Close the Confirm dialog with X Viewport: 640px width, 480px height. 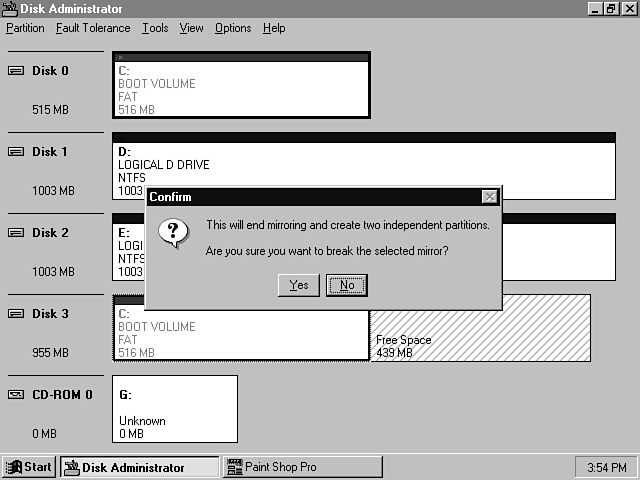coord(489,197)
